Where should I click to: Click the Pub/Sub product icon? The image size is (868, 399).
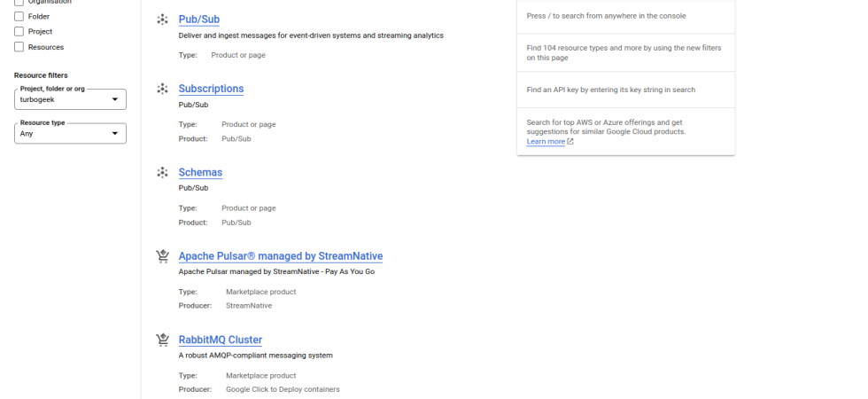tap(162, 20)
